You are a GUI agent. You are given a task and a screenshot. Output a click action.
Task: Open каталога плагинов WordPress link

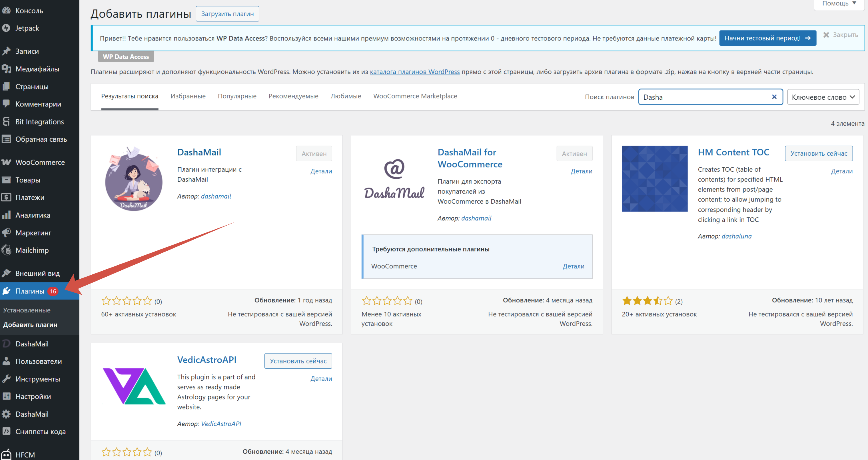click(414, 72)
